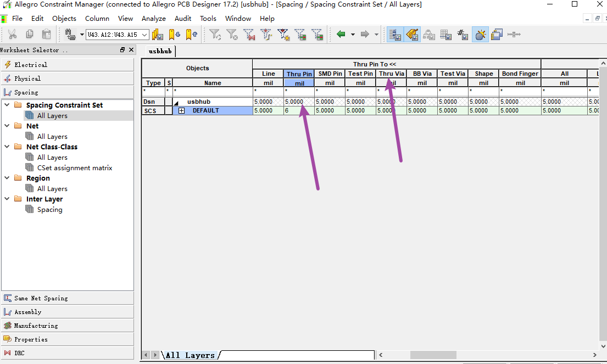This screenshot has height=364, width=607.
Task: Click the green back arrow
Action: [x=341, y=34]
